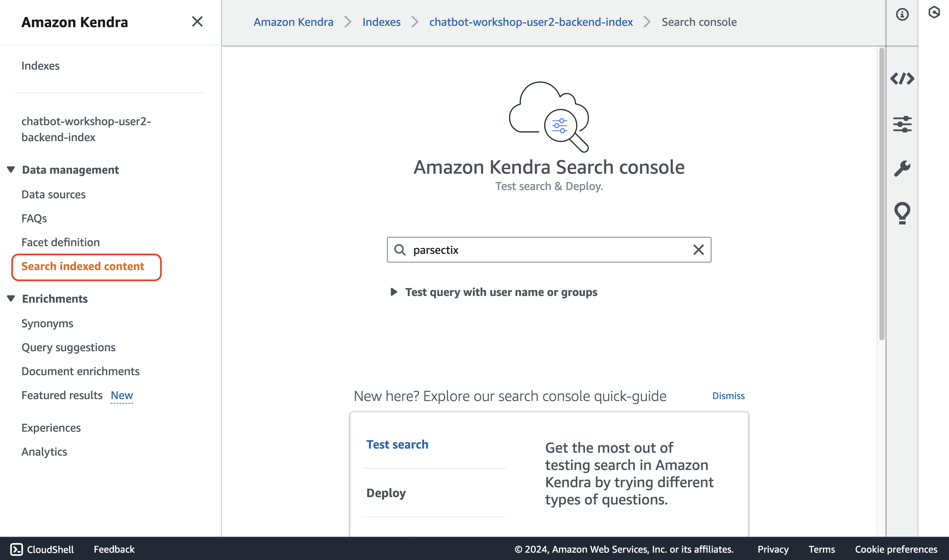This screenshot has width=949, height=560.
Task: Close the Amazon Kendra side navigation
Action: pyautogui.click(x=197, y=22)
